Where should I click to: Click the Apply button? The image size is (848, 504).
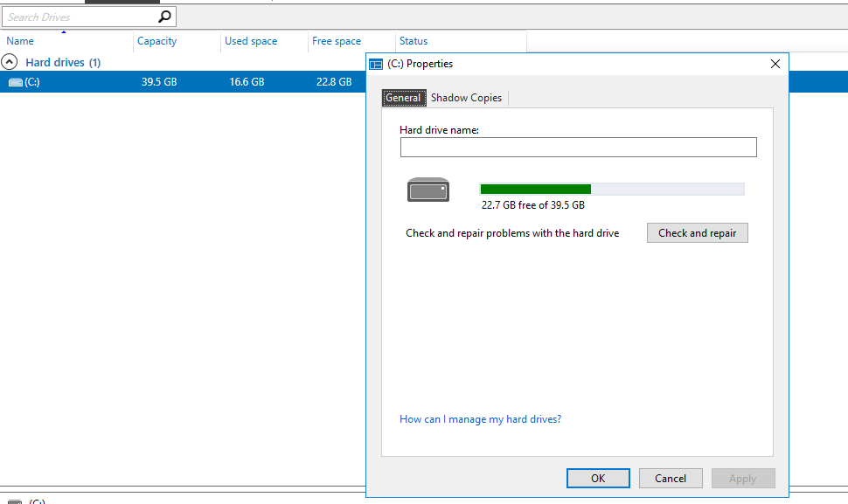pos(743,478)
